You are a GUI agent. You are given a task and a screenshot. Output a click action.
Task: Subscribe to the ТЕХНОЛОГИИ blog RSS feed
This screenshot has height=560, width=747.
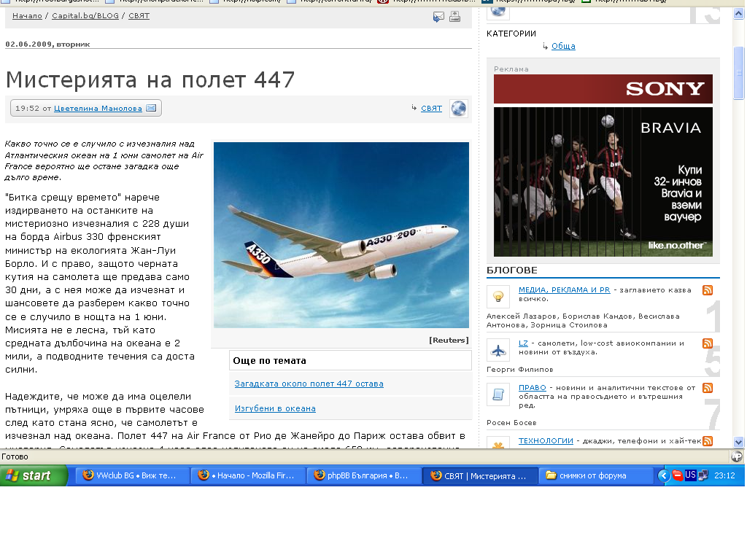click(708, 441)
